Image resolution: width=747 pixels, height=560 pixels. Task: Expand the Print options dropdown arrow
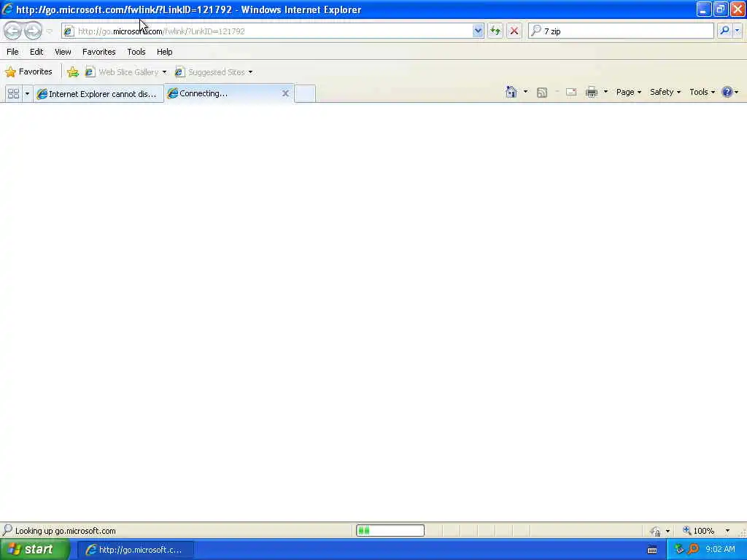605,92
